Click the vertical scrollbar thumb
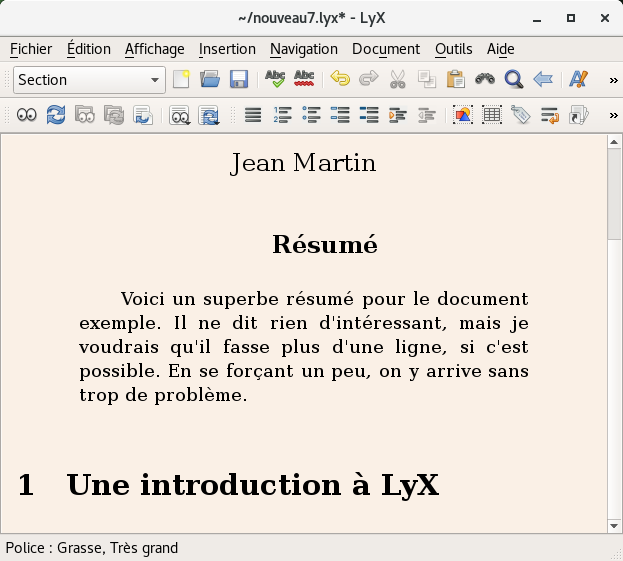623x561 pixels. [x=614, y=194]
